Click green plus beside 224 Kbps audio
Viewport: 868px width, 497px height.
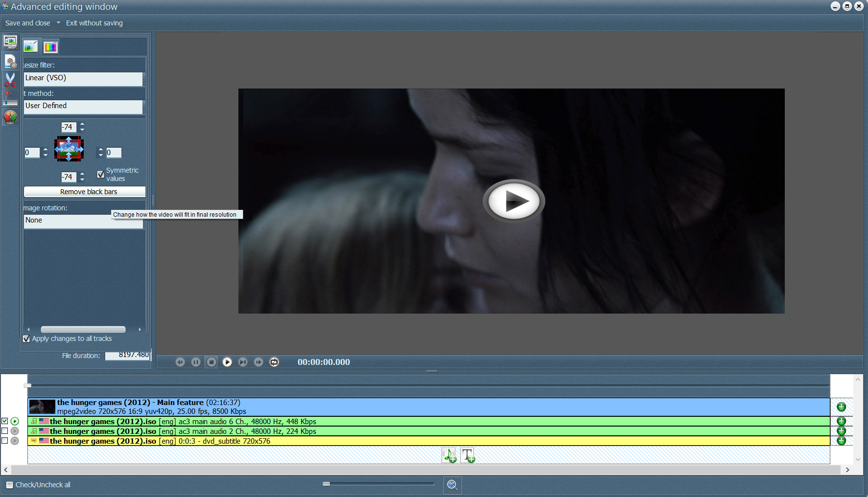(x=842, y=431)
